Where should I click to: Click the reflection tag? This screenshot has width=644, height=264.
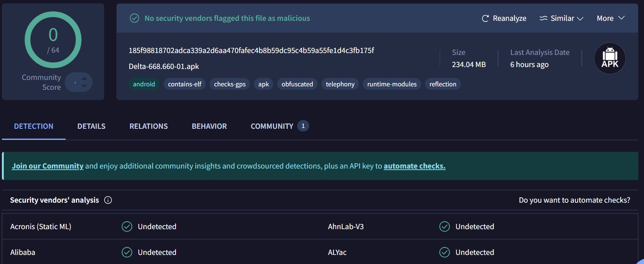(443, 84)
